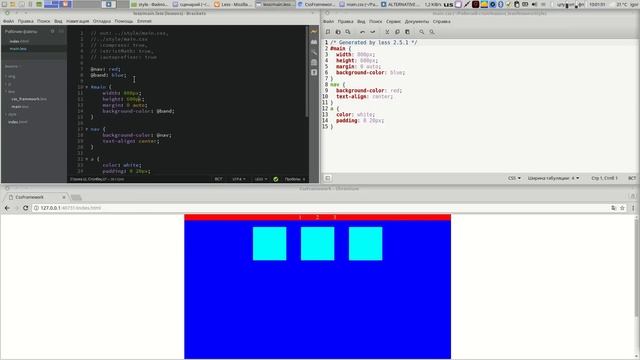Open Помощь menu in Brackets

124,21
